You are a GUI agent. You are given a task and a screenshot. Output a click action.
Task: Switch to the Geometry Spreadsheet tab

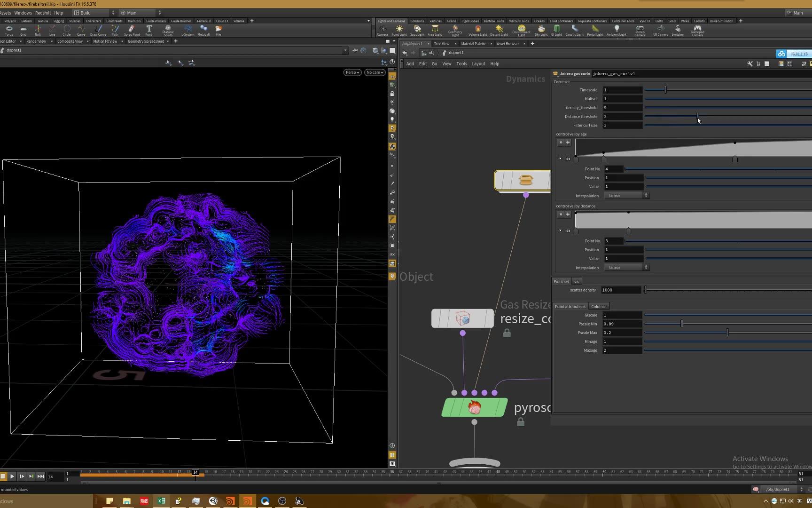click(x=146, y=41)
